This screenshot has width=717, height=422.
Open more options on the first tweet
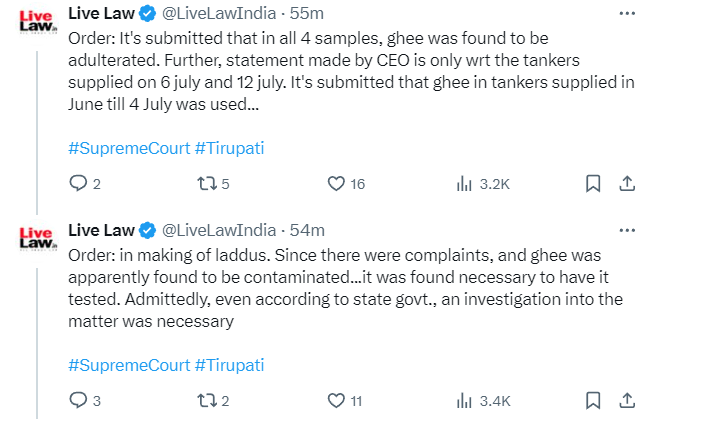pos(627,14)
